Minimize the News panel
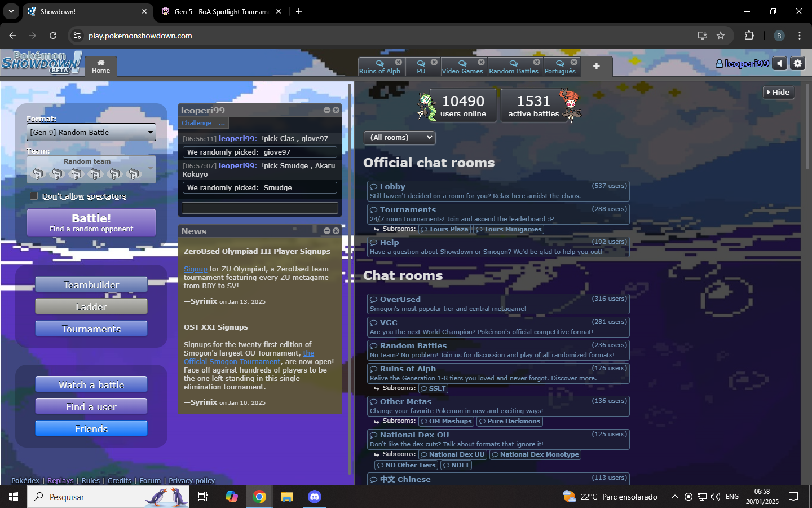 pos(327,231)
